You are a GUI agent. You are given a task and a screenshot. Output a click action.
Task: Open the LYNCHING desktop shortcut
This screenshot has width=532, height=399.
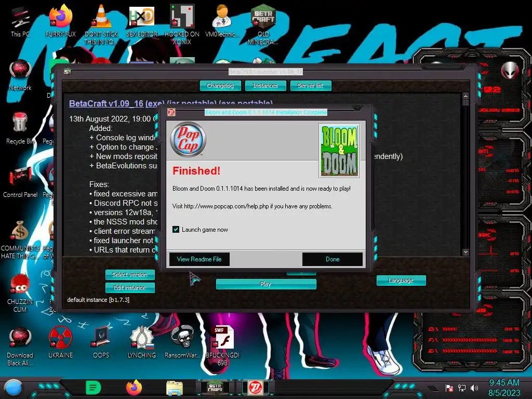[x=141, y=343]
